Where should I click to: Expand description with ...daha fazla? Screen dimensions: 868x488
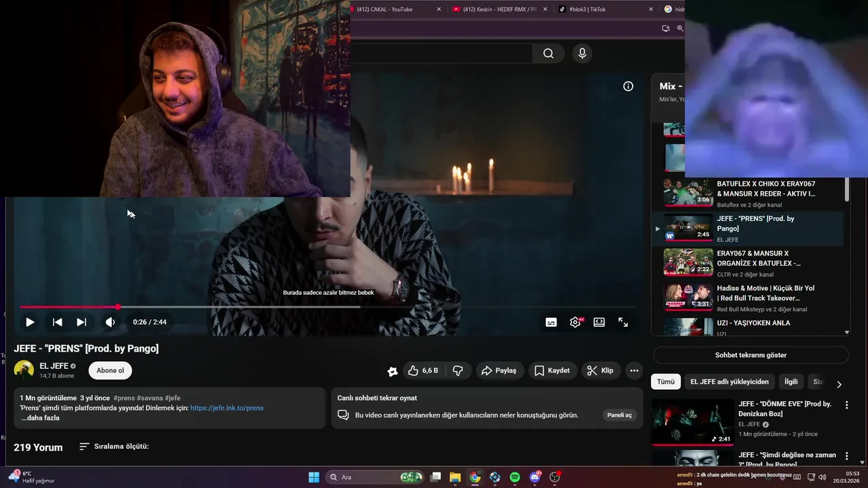pos(41,418)
